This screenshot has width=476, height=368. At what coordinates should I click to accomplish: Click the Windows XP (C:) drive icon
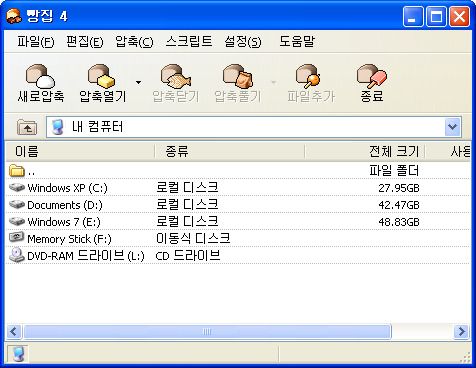tap(17, 187)
